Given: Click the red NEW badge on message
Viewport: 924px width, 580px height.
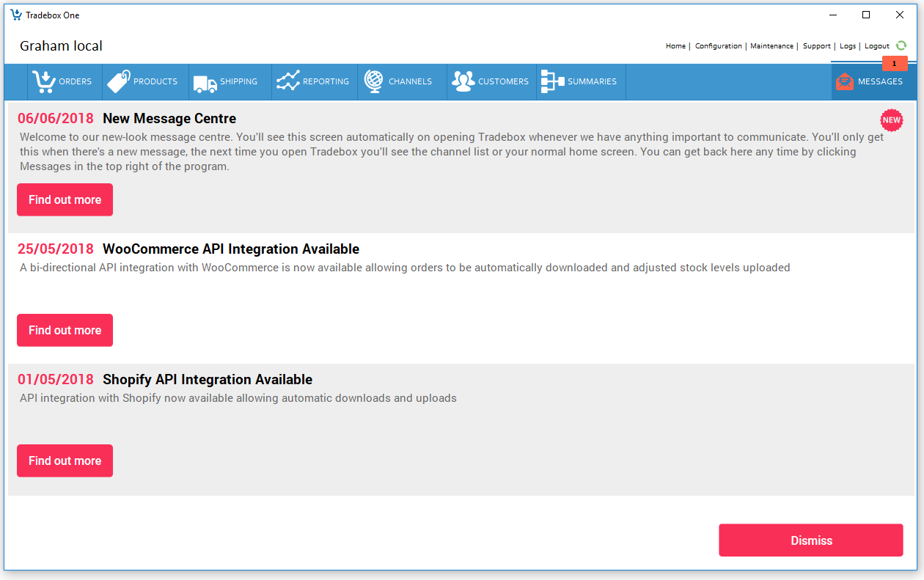Looking at the screenshot, I should point(891,120).
